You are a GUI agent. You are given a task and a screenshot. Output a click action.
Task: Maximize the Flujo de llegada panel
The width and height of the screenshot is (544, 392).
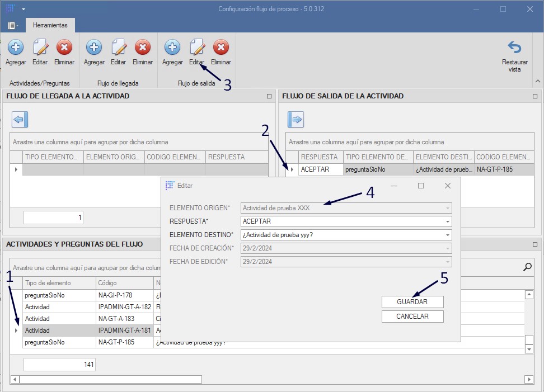coord(269,96)
